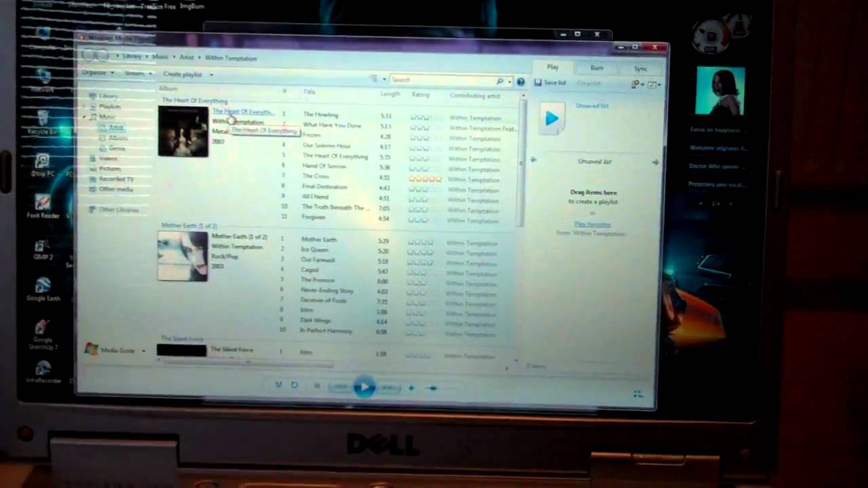Expand the Create playlist dropdown arrow

tap(211, 75)
